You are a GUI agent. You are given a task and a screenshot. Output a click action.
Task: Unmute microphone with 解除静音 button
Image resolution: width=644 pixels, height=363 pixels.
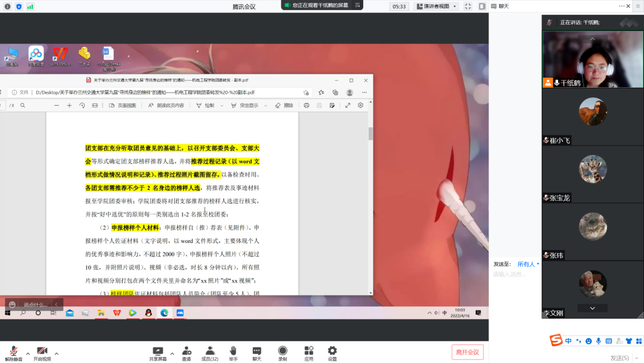(x=13, y=352)
